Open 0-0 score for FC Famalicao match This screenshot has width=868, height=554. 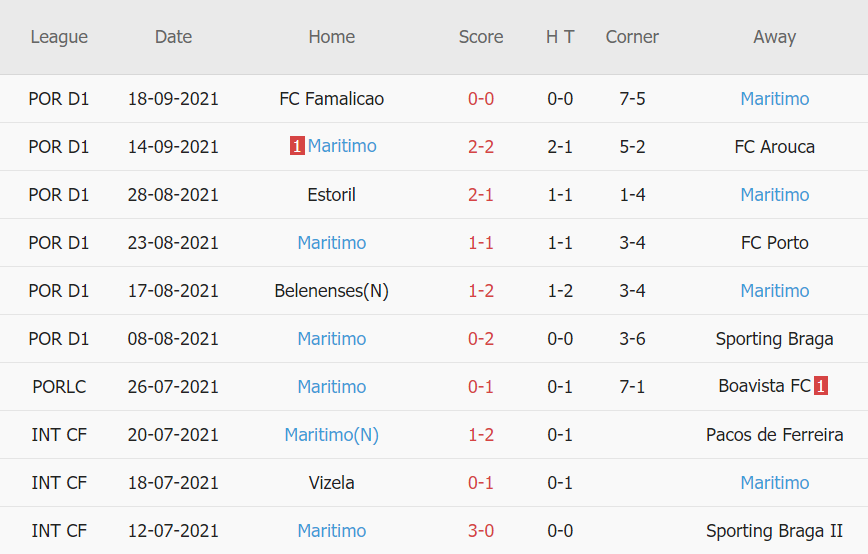[x=481, y=99]
